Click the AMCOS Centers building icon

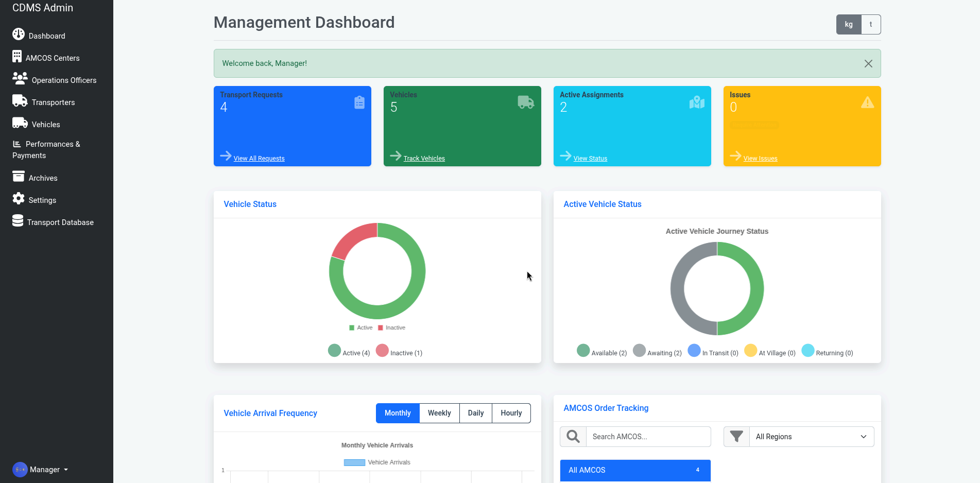[x=17, y=56]
